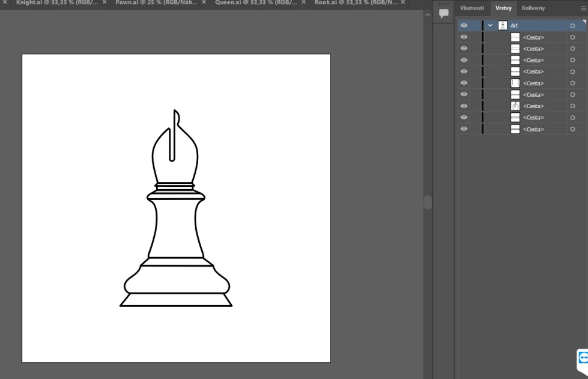Click the curved body path thumbnail
This screenshot has width=588, height=379.
(515, 83)
